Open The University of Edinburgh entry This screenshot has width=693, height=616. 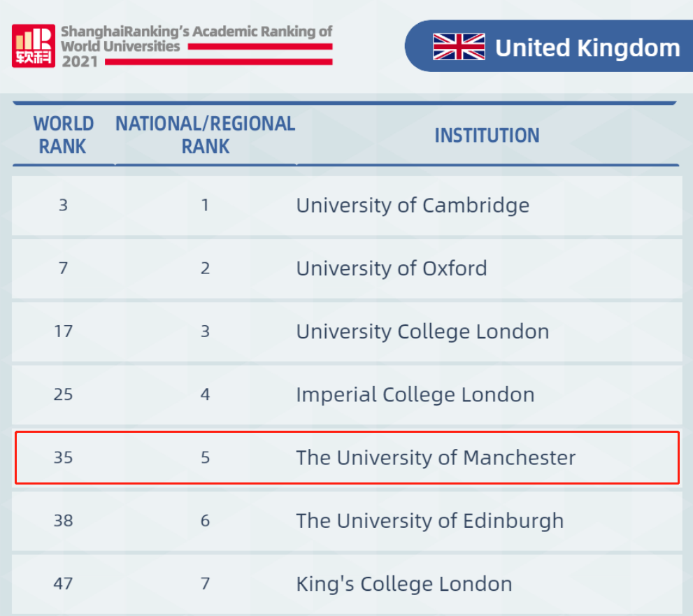pyautogui.click(x=429, y=521)
